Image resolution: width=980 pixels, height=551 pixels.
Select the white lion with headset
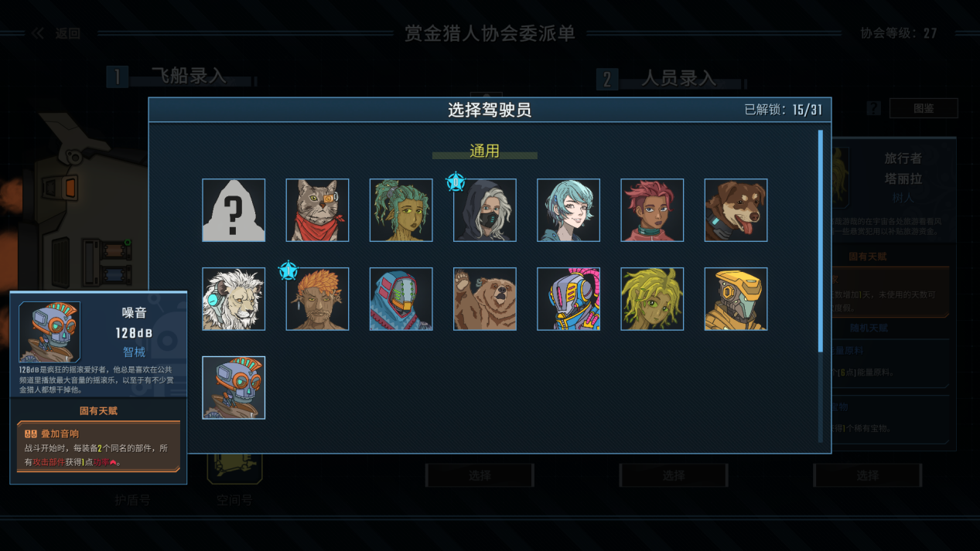tap(234, 299)
